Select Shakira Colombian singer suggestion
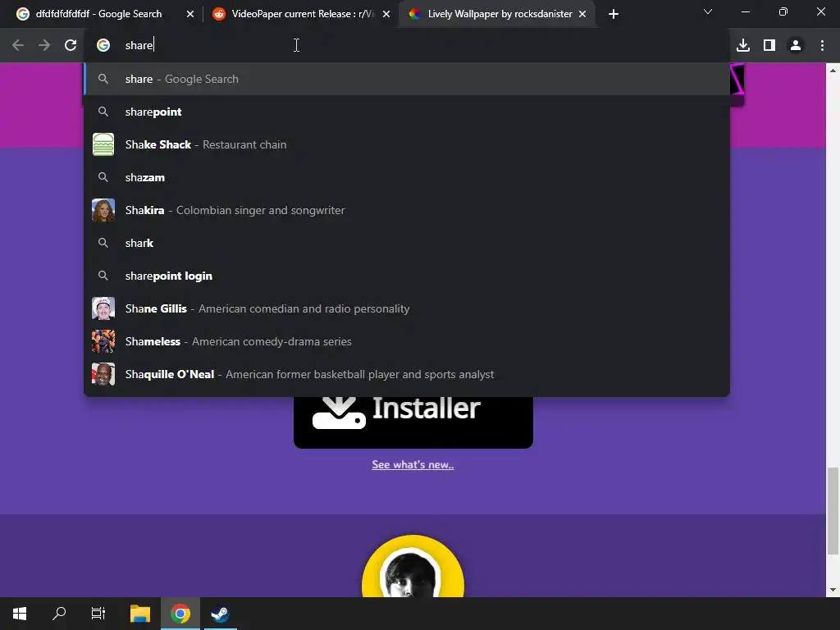Image resolution: width=840 pixels, height=630 pixels. (407, 210)
